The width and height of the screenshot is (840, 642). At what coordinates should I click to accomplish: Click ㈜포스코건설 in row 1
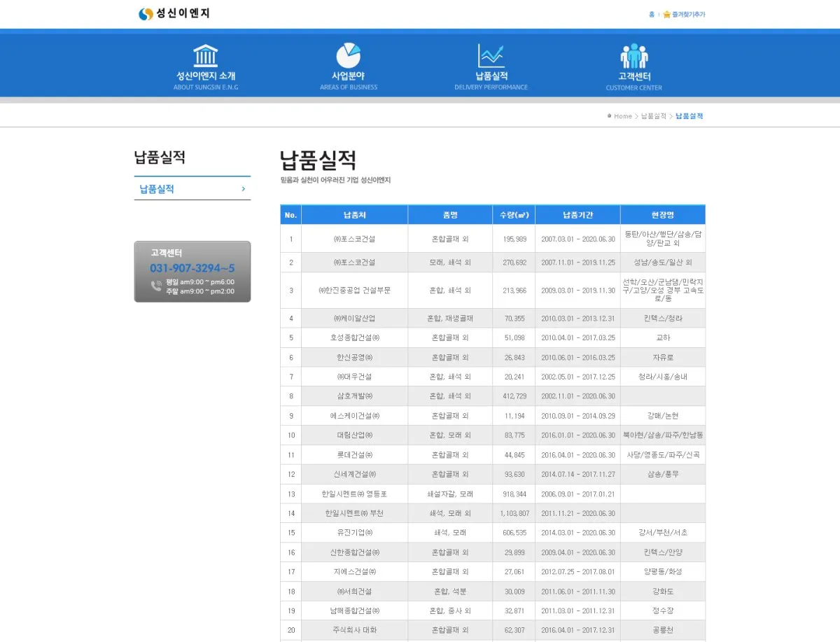pyautogui.click(x=355, y=239)
